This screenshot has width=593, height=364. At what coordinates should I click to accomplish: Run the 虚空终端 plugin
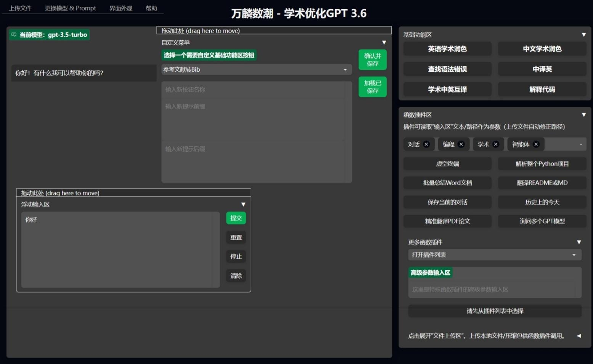click(x=447, y=164)
